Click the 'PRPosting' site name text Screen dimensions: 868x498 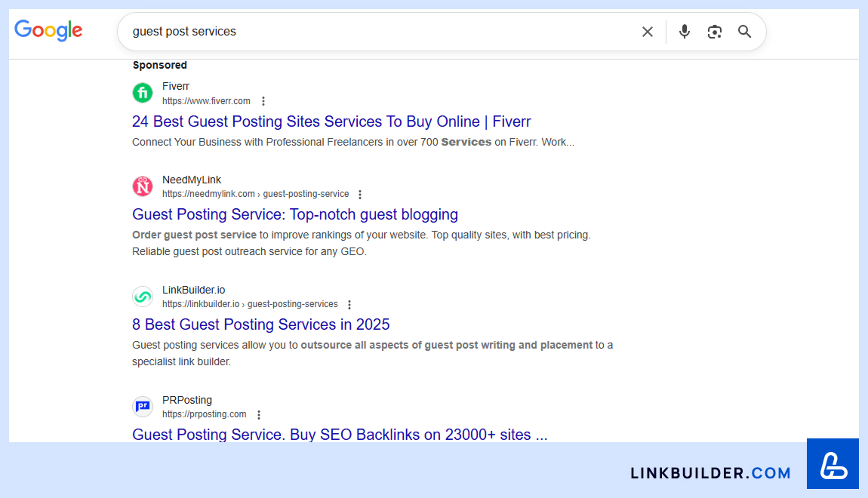(x=187, y=400)
